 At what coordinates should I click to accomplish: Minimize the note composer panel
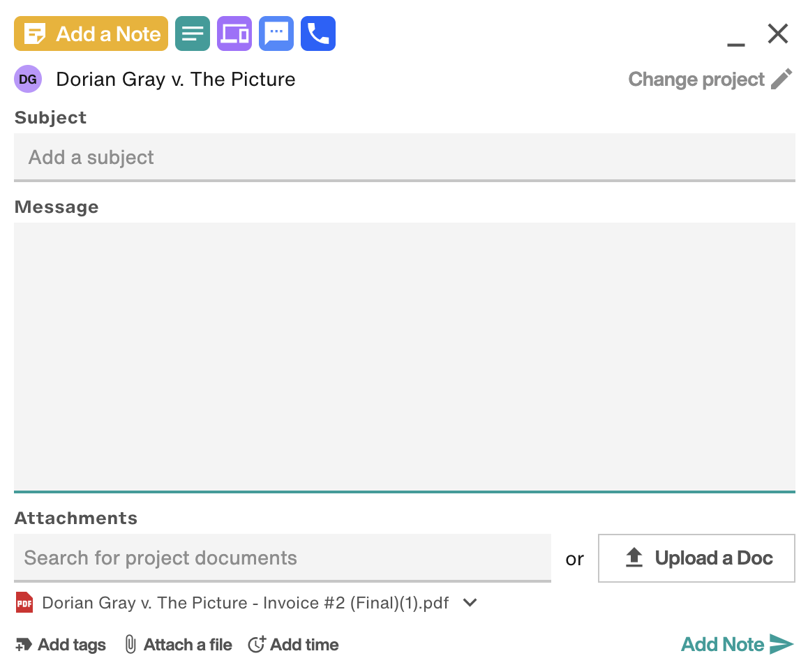pyautogui.click(x=736, y=45)
